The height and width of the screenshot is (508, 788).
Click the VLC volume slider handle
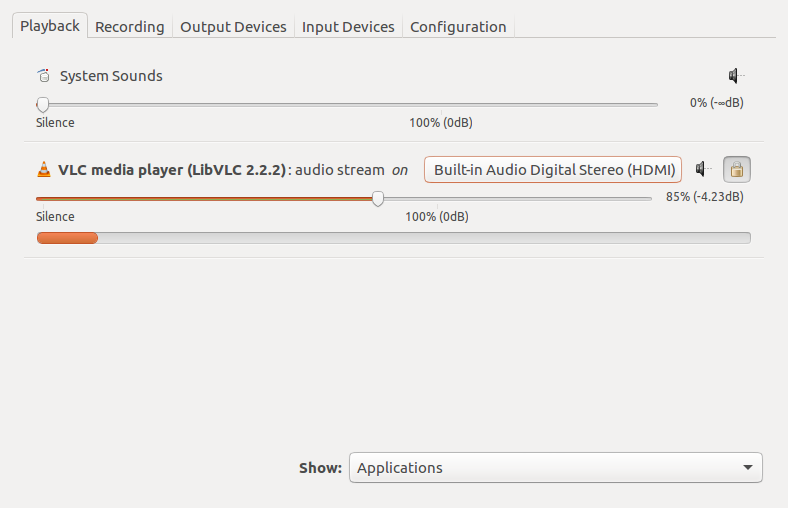(x=378, y=198)
